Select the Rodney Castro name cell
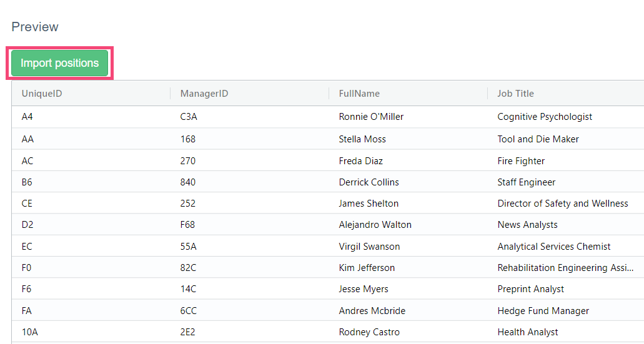This screenshot has height=344, width=644. coord(369,332)
